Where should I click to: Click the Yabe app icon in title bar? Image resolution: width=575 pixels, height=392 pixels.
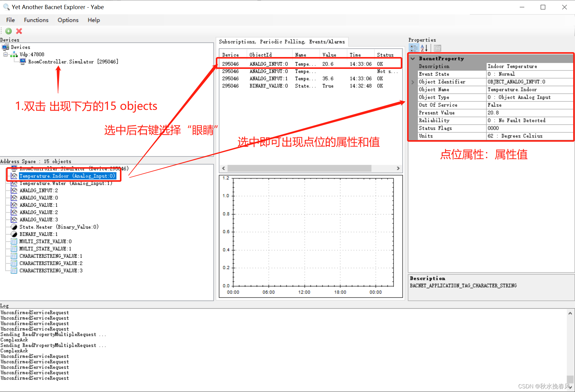pos(6,7)
